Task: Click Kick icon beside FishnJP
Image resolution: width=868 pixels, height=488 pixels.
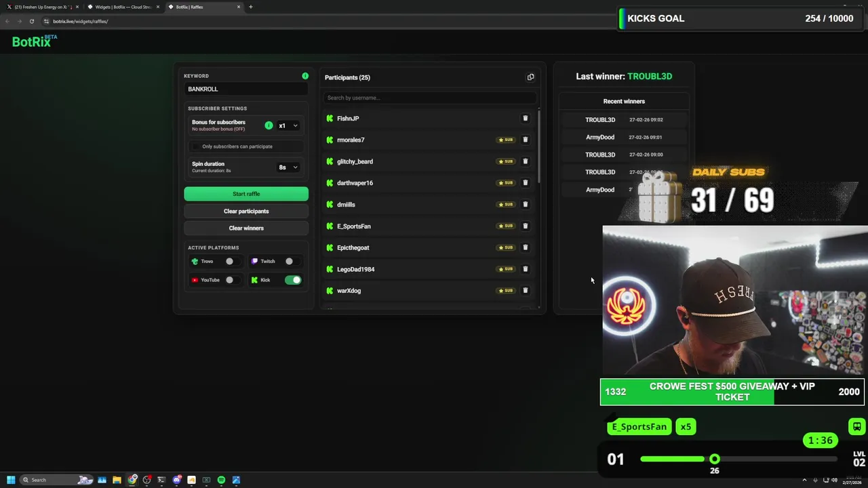Action: coord(330,118)
